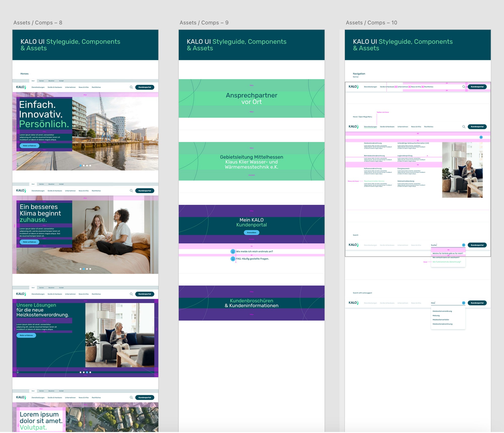
Task: Select first carousel dot in Ein besseres Klima hero
Action: point(80,269)
